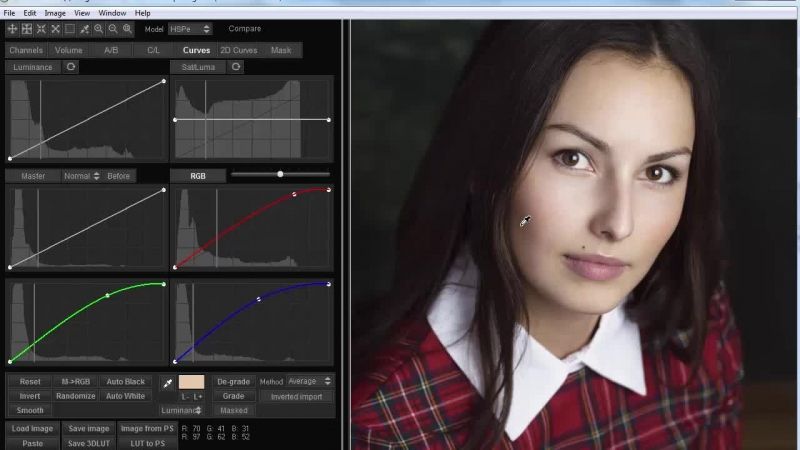
Task: Click the Auto White button
Action: coord(126,396)
